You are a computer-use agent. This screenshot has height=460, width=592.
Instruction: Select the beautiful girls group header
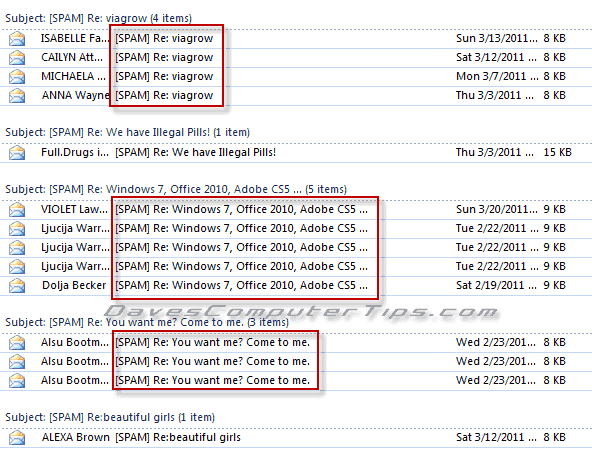tap(110, 417)
